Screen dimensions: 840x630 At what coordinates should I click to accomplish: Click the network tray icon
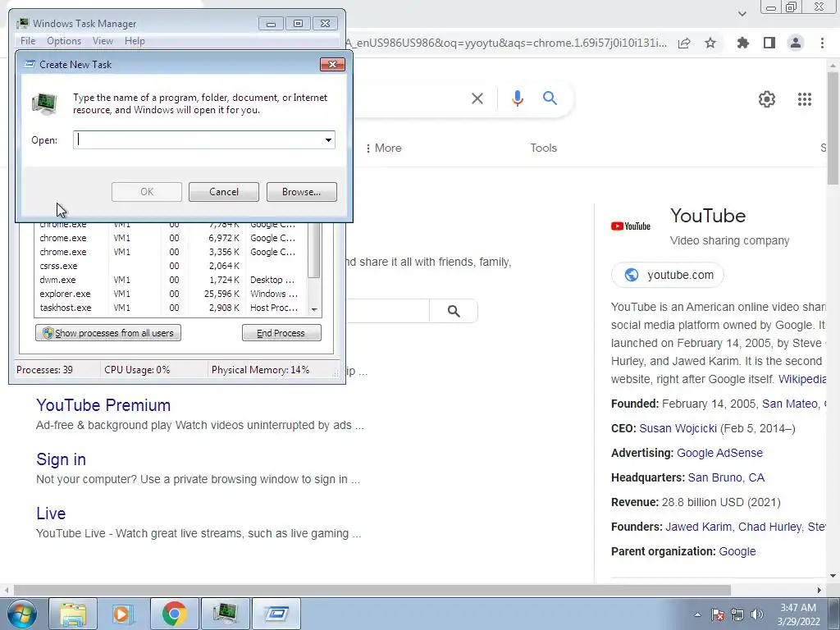point(737,614)
